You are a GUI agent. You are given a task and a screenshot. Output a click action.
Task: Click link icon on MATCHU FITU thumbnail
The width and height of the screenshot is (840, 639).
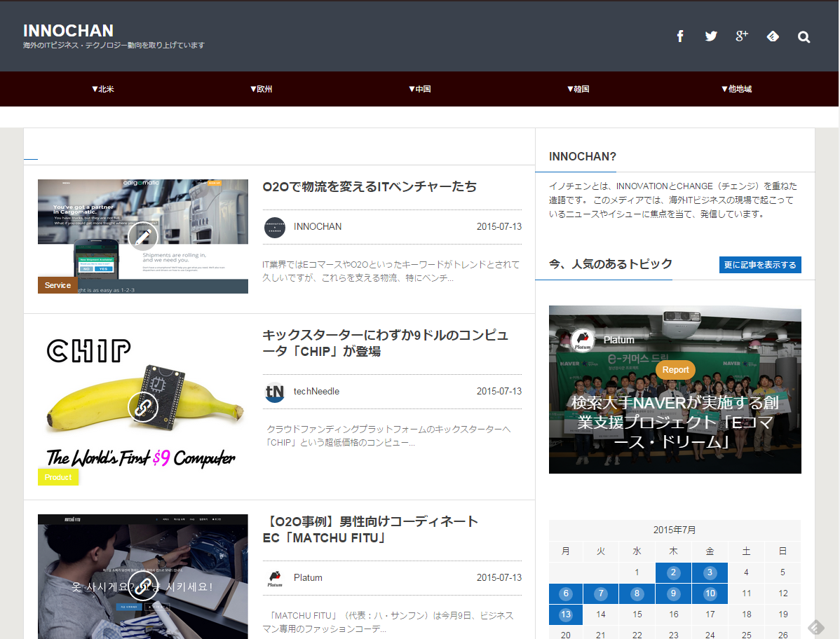coord(143,586)
